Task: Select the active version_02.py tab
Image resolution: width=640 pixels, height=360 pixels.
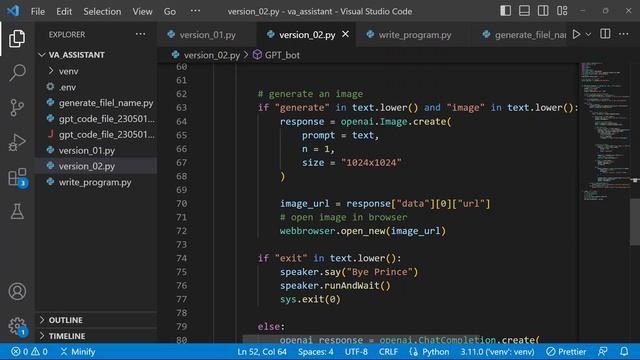Action: pos(307,35)
